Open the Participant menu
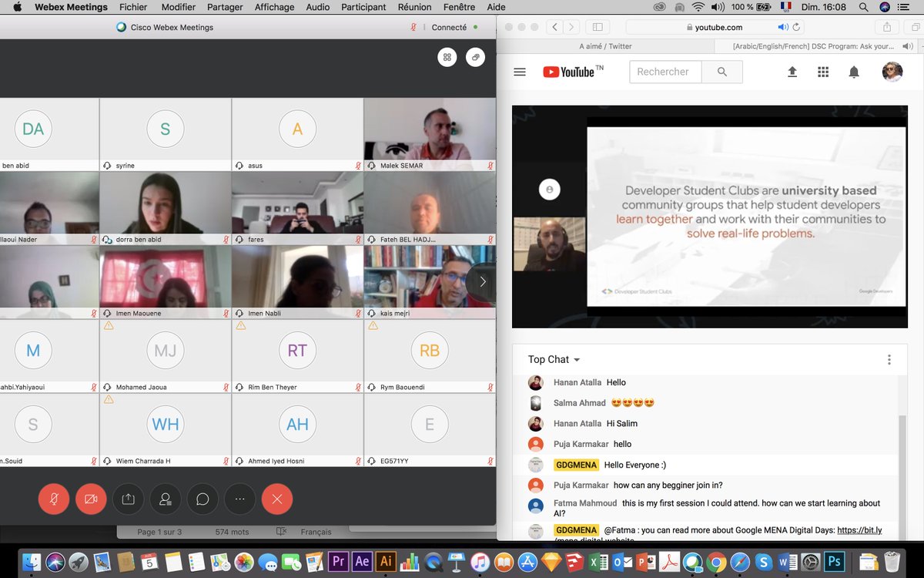Screen dimensions: 924x578 [x=363, y=7]
